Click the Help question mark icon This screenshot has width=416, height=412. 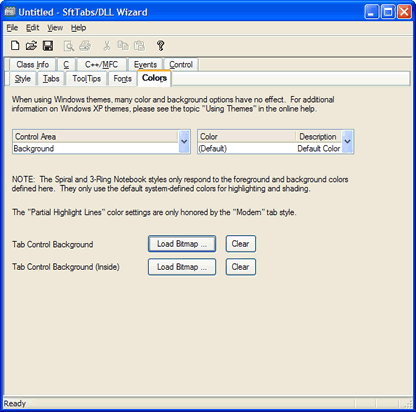[x=160, y=46]
